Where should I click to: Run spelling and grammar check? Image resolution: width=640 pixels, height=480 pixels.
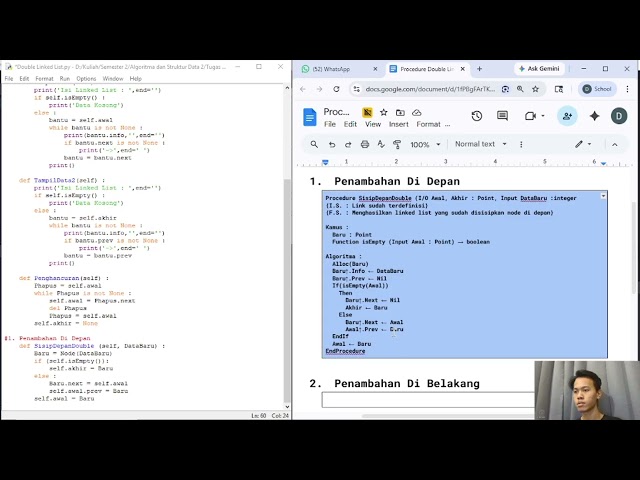click(x=381, y=144)
